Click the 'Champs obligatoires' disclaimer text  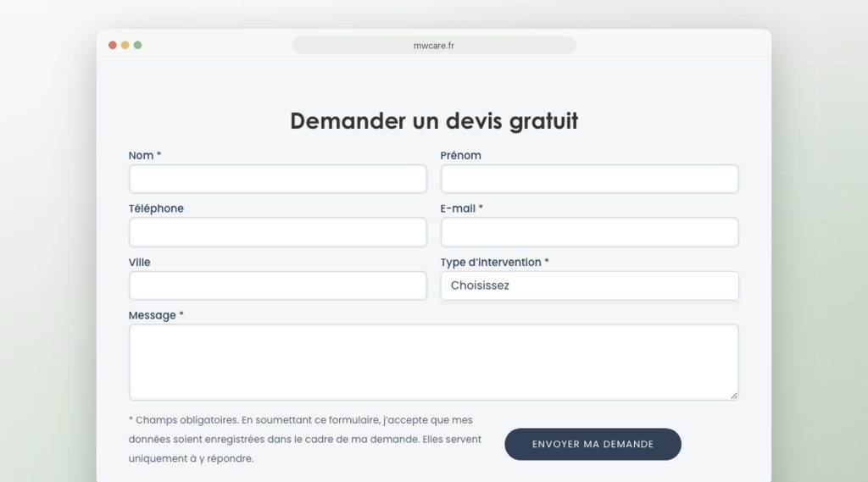click(305, 440)
